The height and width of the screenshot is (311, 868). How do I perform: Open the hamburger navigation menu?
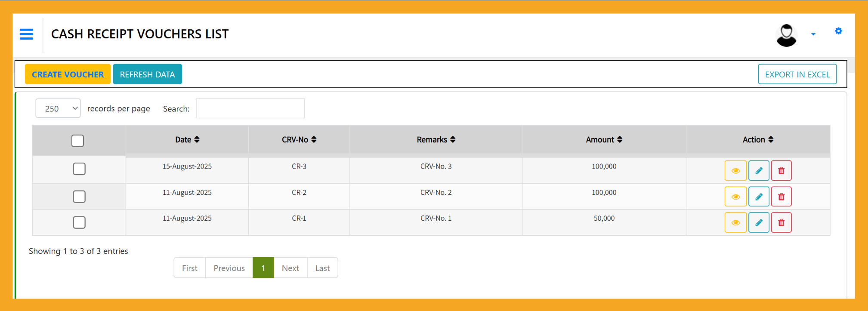click(26, 34)
